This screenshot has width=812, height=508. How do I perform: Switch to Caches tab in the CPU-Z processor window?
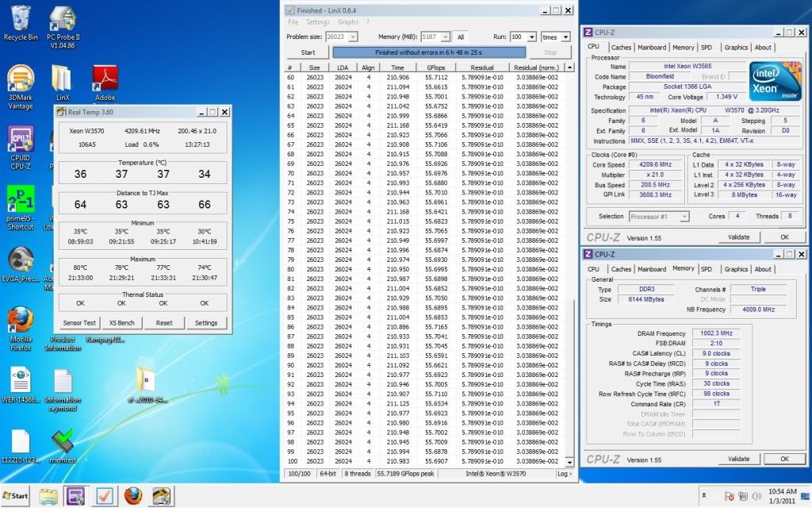click(x=621, y=47)
